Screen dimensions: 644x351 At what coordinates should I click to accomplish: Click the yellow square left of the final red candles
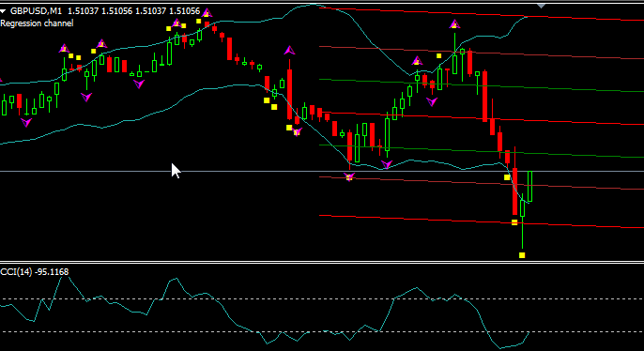[507, 177]
